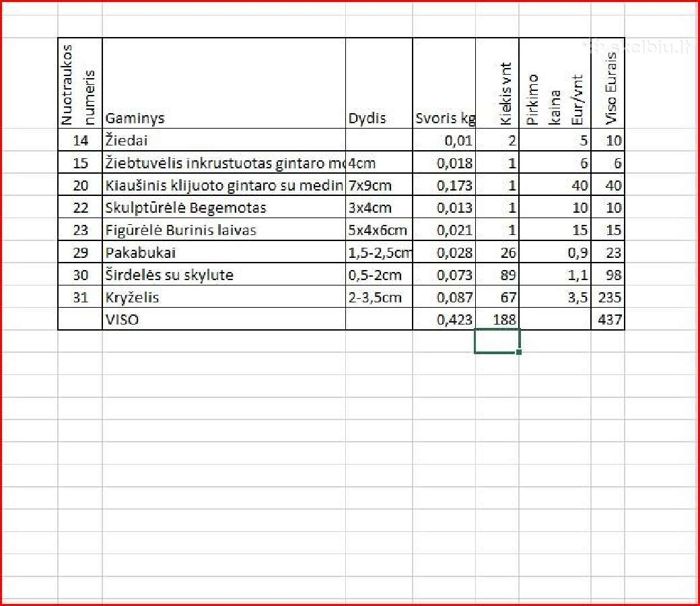Click the 'Svoris kg' header cell
Screen dimensions: 700x606
click(x=444, y=83)
